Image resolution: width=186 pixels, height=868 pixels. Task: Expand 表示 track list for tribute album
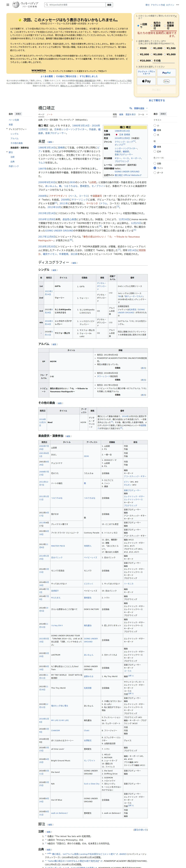(143, 395)
